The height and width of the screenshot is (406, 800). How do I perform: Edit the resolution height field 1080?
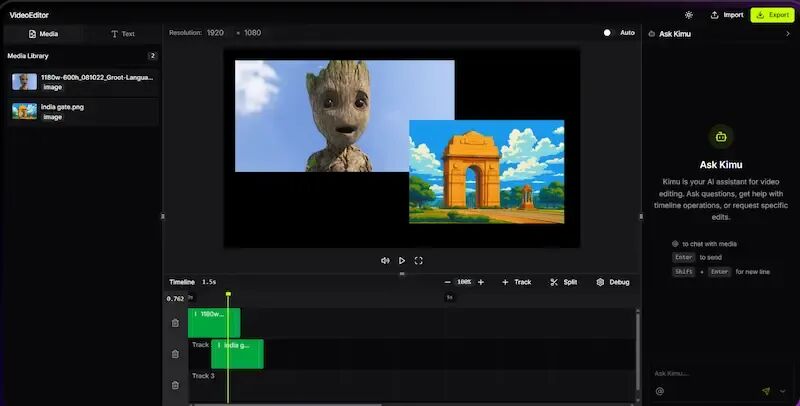click(x=253, y=33)
